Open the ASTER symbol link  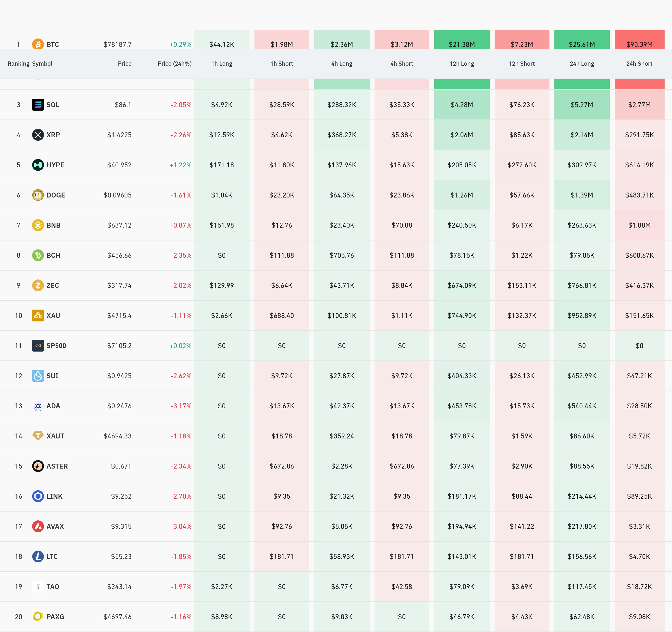[x=57, y=466]
